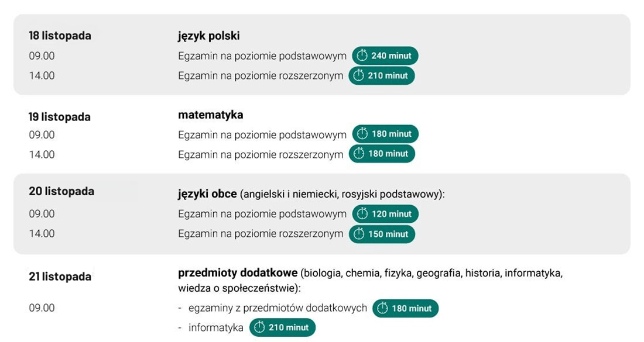Image resolution: width=644 pixels, height=342 pixels.
Task: Click the 14.00 time under 20 listopada
Action: click(42, 233)
